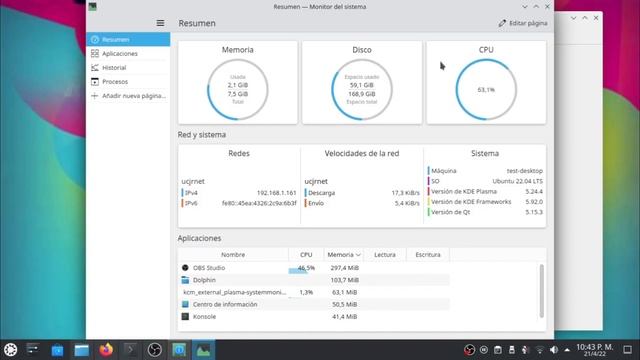This screenshot has height=360, width=640.
Task: Click the clock showing 10:43 P. M.
Action: 594,350
